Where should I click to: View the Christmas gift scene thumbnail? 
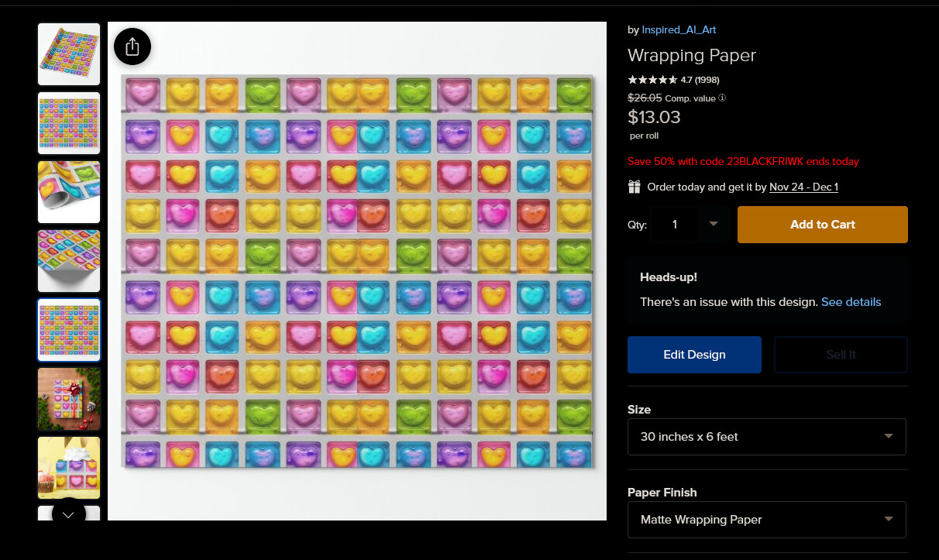[69, 399]
